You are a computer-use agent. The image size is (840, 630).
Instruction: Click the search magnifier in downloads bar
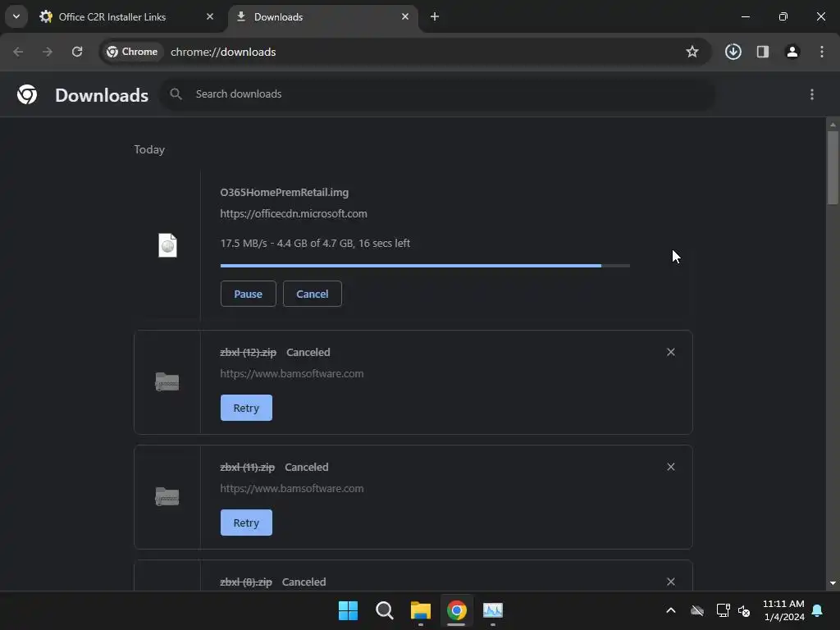coord(176,94)
